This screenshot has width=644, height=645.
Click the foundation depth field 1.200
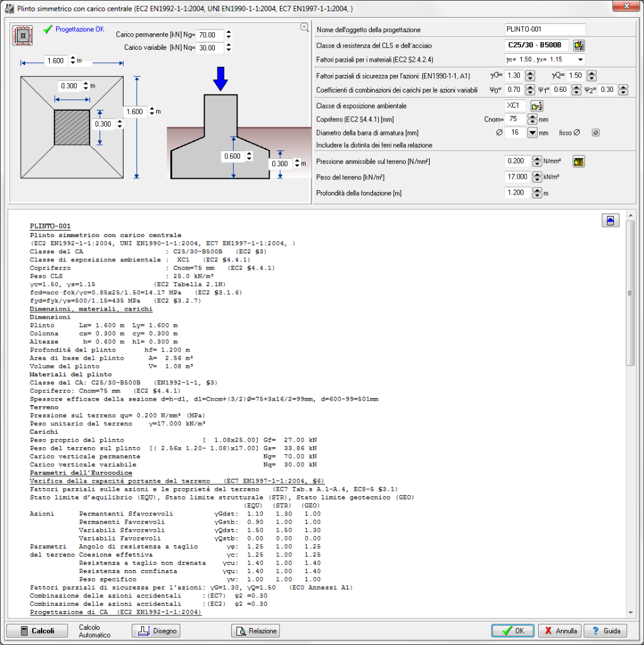[x=518, y=193]
